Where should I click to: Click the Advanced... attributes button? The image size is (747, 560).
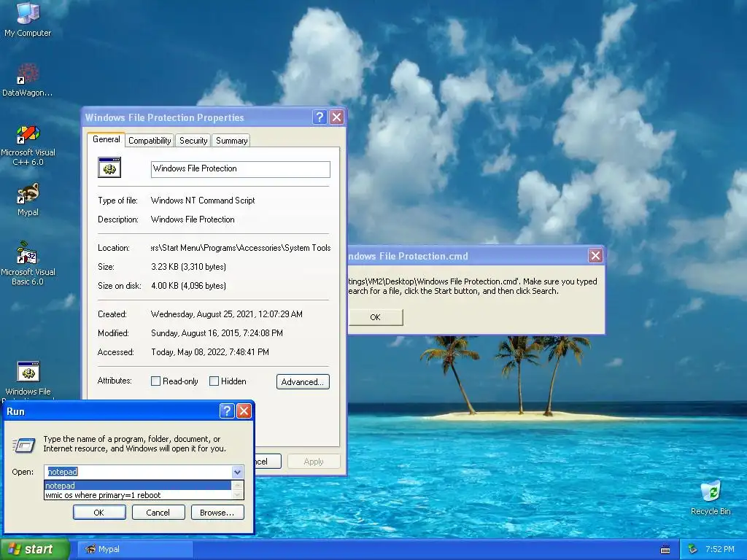tap(303, 382)
